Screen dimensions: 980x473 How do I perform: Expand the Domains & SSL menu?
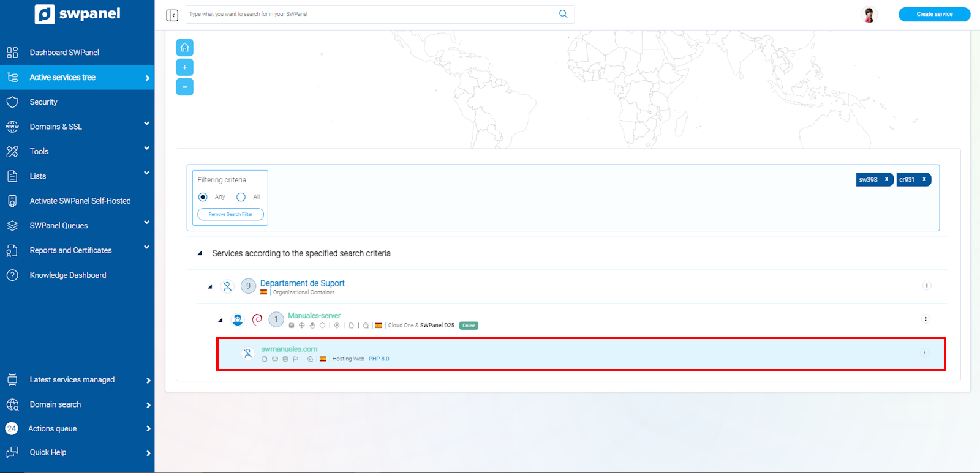77,127
